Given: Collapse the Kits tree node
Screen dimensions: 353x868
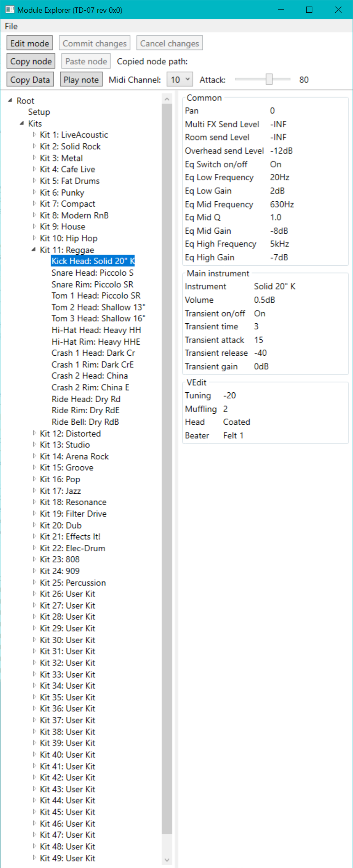Looking at the screenshot, I should 22,123.
